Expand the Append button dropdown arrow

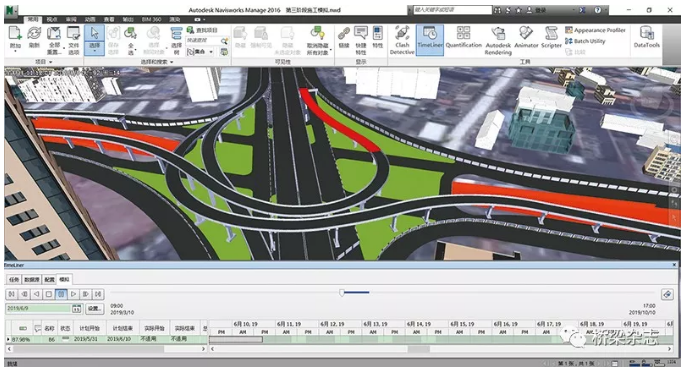(x=15, y=51)
